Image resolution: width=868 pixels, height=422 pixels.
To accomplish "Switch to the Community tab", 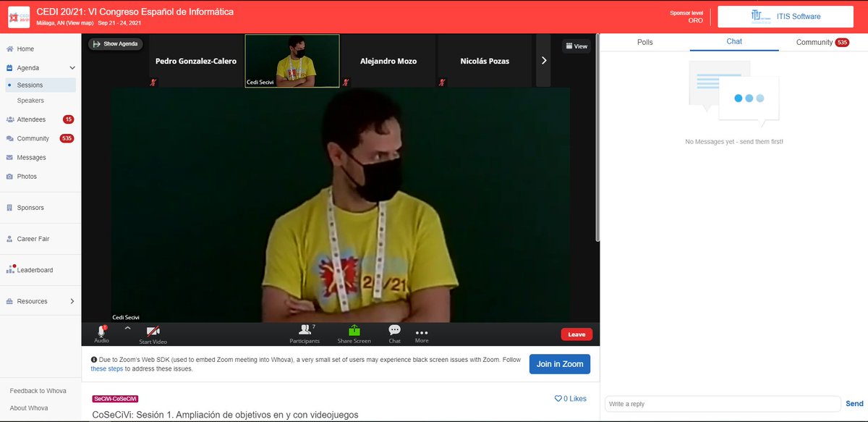I will pyautogui.click(x=822, y=42).
